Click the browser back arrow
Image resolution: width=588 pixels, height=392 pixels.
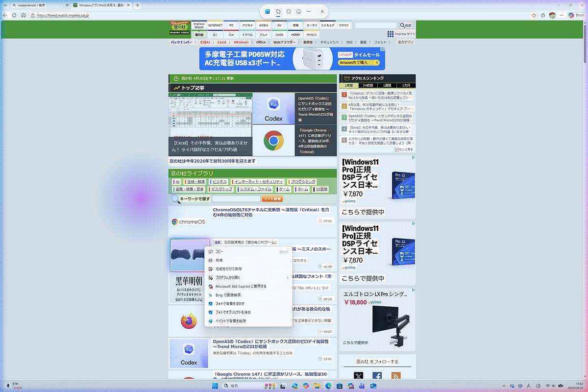tap(5, 15)
